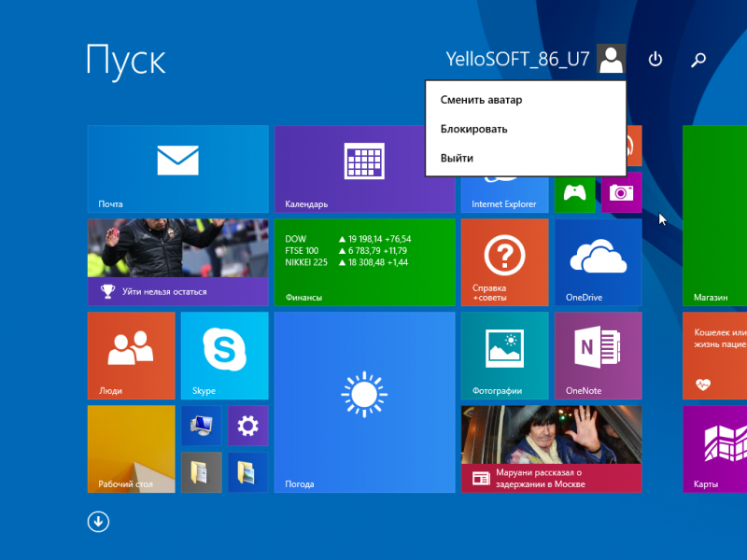747x560 pixels.
Task: Open the Finance (Финансы) stock tile
Action: coord(364,262)
